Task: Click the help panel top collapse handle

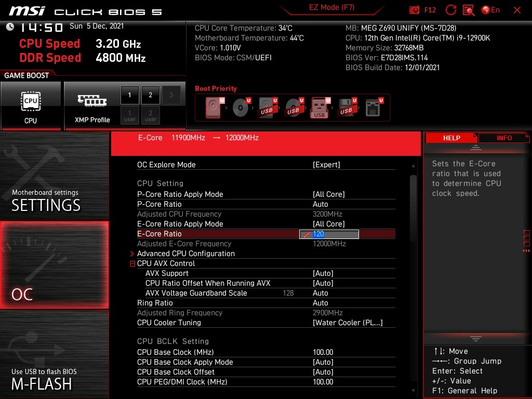Action: pyautogui.click(x=476, y=148)
